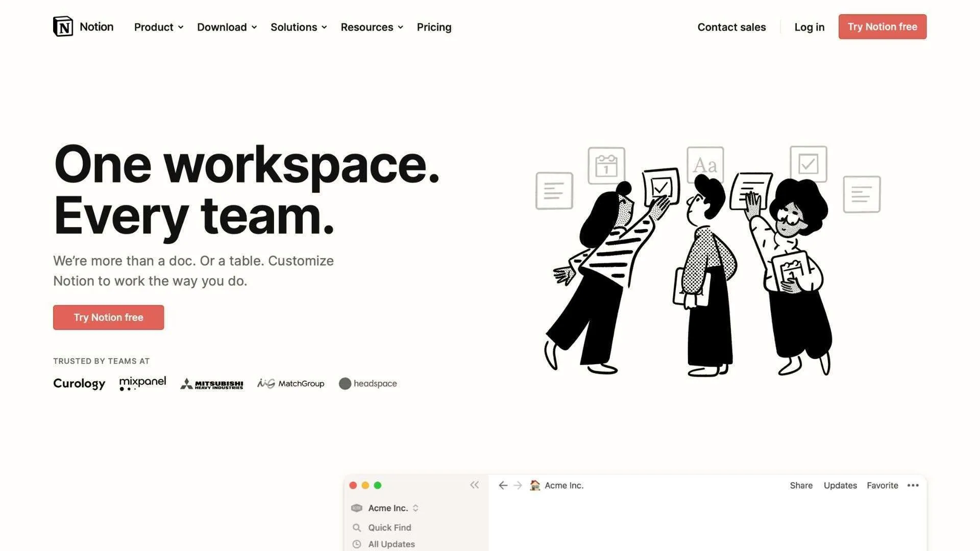Viewport: 980px width, 551px height.
Task: Expand the Download dropdown menu
Action: point(227,27)
